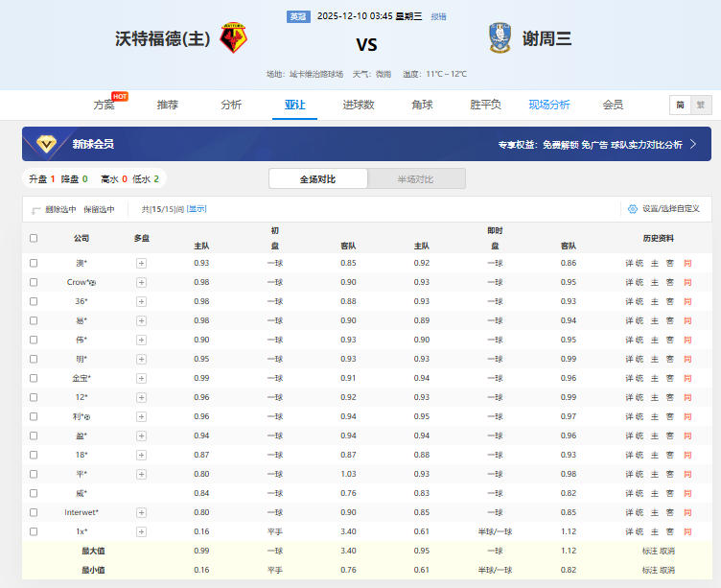The image size is (721, 588).
Task: Click the gear icon beside 设置/选择自定义
Action: pos(633,208)
